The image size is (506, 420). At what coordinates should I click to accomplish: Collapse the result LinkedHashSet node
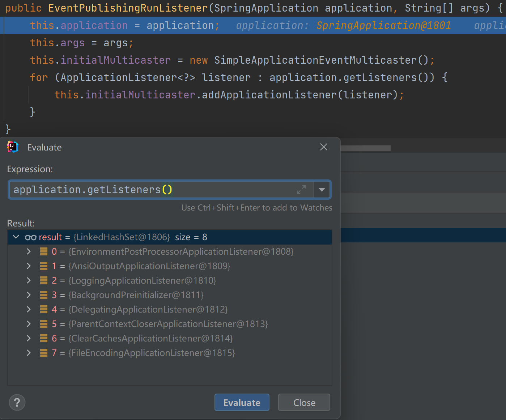click(x=16, y=237)
